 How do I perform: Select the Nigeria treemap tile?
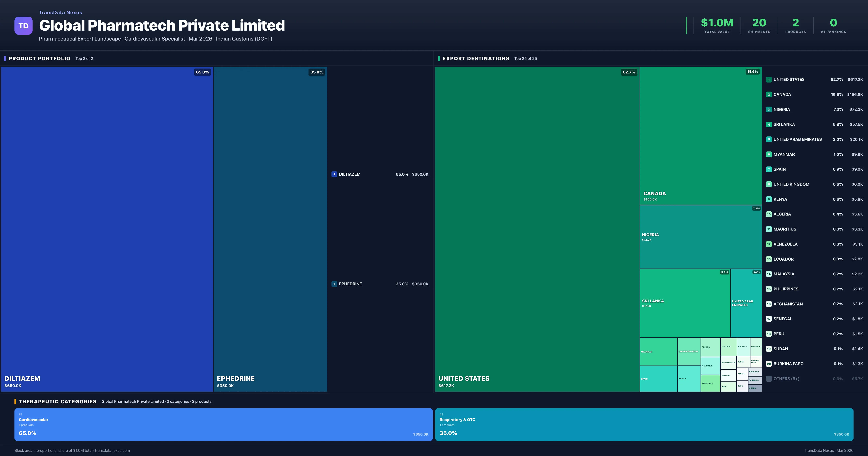[701, 237]
